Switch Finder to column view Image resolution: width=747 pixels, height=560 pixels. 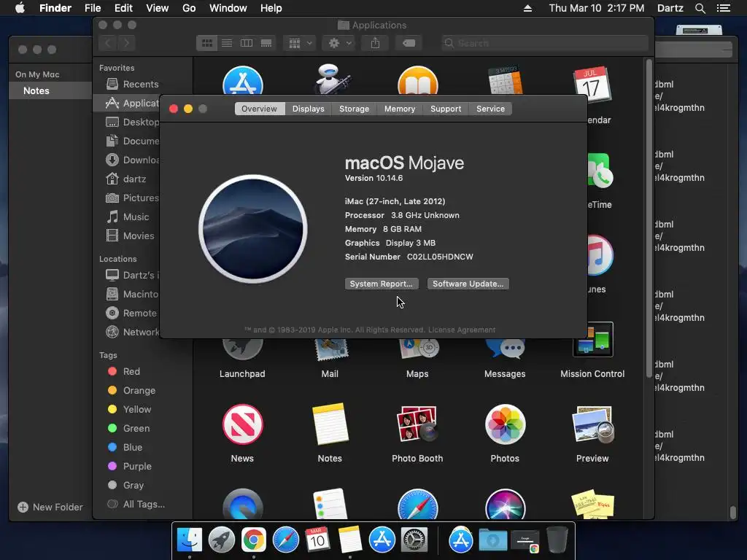pos(247,43)
